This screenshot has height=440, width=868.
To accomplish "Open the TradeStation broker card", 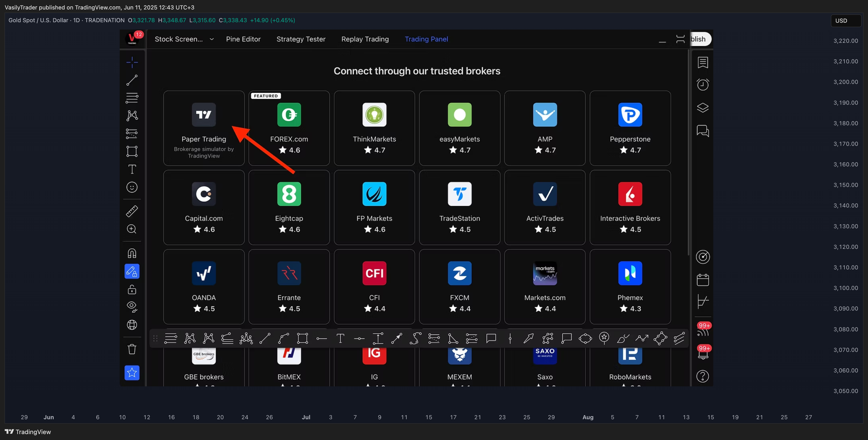I will coord(460,207).
